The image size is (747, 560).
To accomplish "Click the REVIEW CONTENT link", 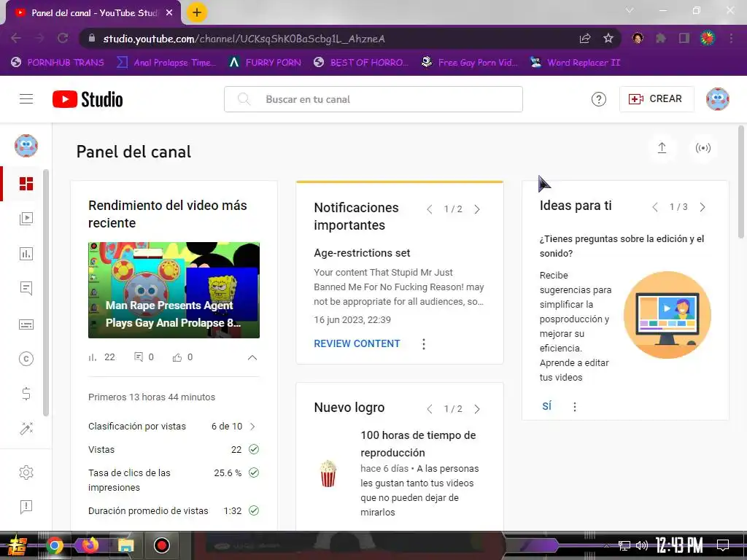I will click(x=357, y=344).
